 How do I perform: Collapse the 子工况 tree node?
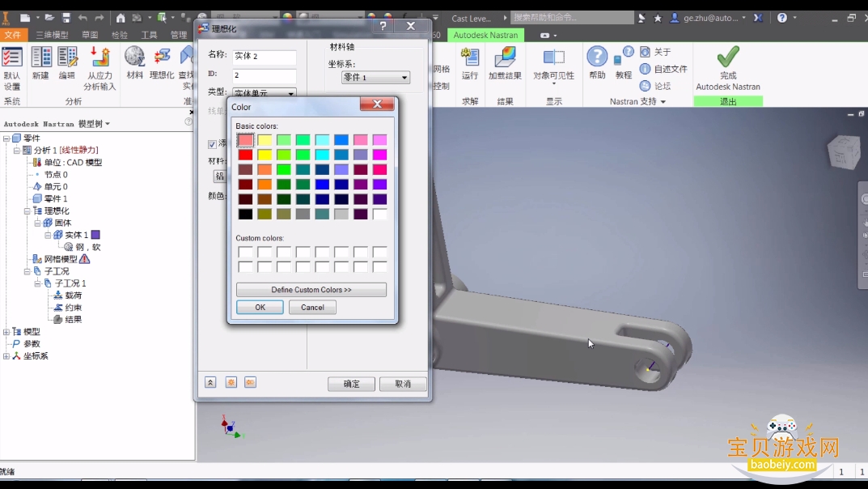28,271
